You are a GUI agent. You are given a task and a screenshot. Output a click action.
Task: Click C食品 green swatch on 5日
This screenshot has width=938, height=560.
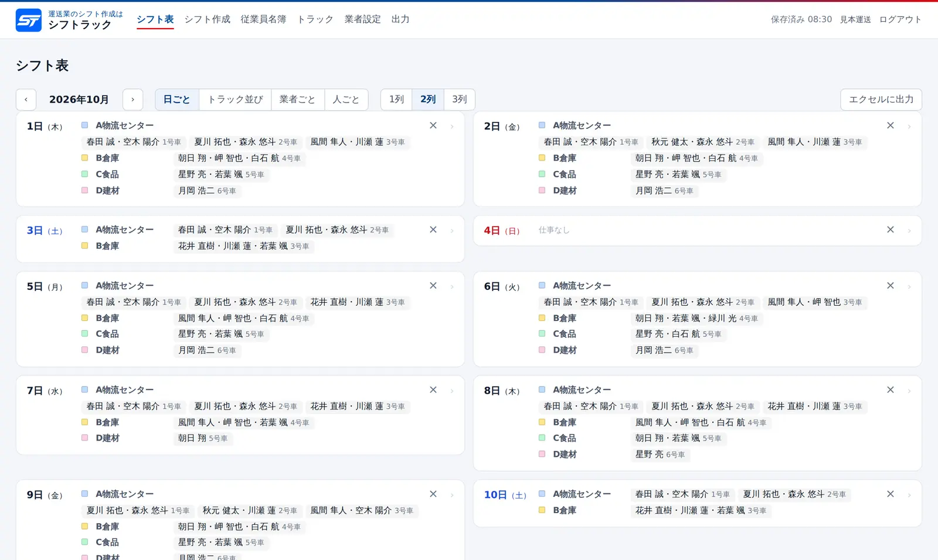(x=84, y=334)
